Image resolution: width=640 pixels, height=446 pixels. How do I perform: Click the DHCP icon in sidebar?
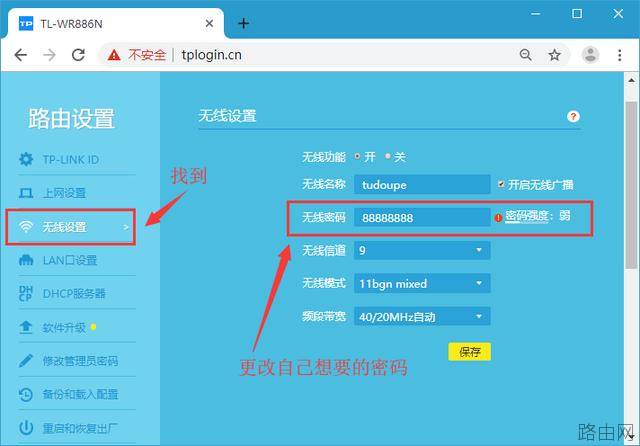[x=26, y=293]
